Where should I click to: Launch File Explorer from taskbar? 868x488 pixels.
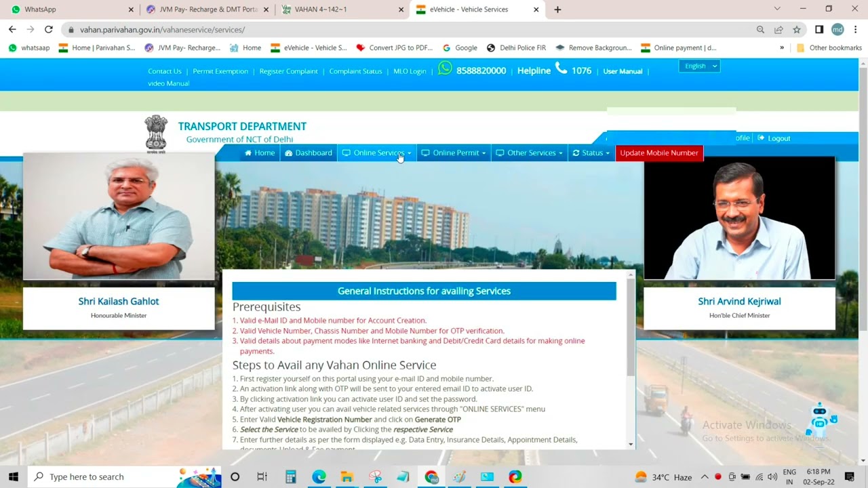[x=347, y=476]
